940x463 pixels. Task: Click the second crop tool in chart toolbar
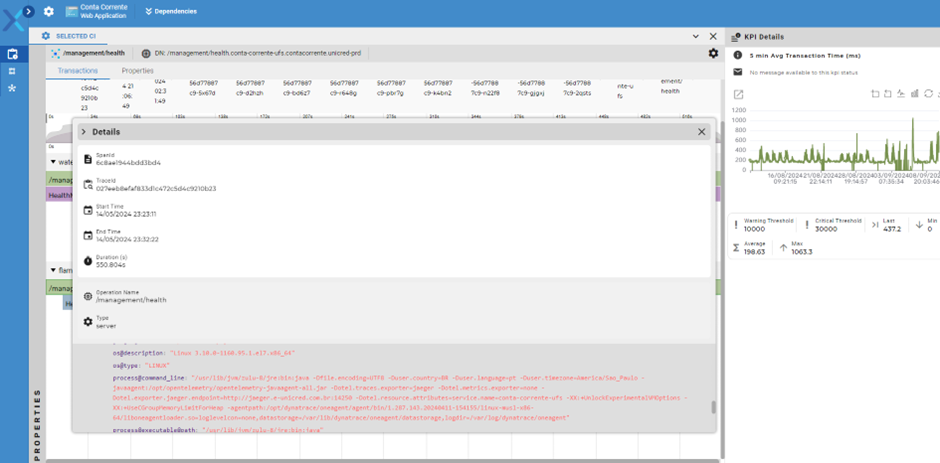click(888, 94)
